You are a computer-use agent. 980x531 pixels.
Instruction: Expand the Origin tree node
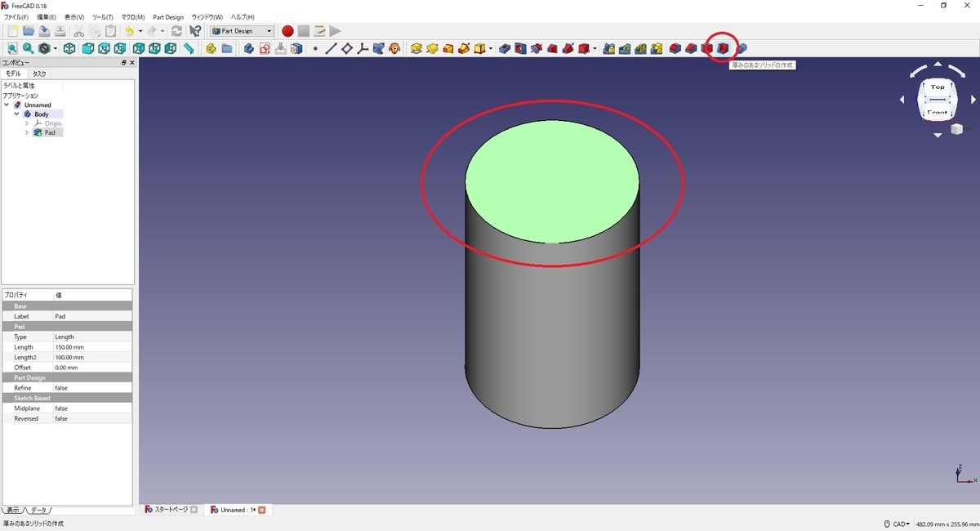pos(27,123)
